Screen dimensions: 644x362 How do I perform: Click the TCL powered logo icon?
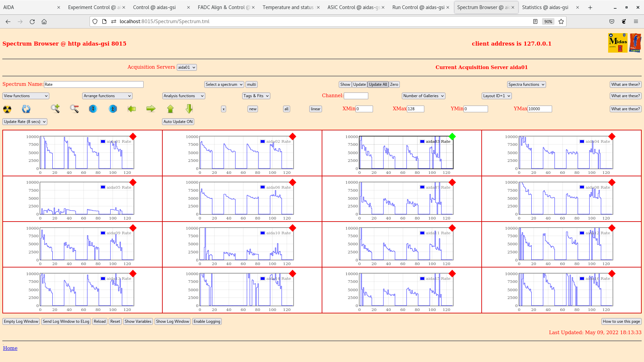coord(635,43)
